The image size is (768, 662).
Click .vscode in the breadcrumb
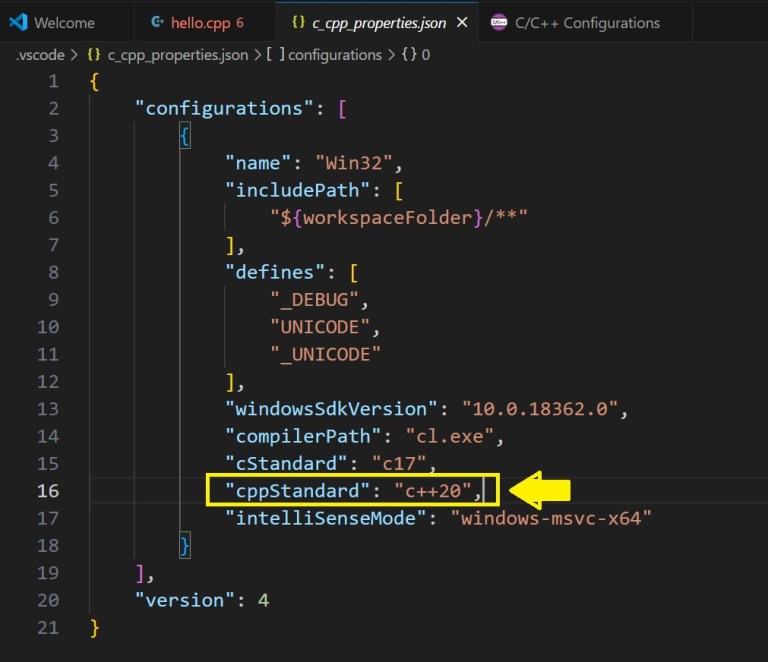point(40,55)
